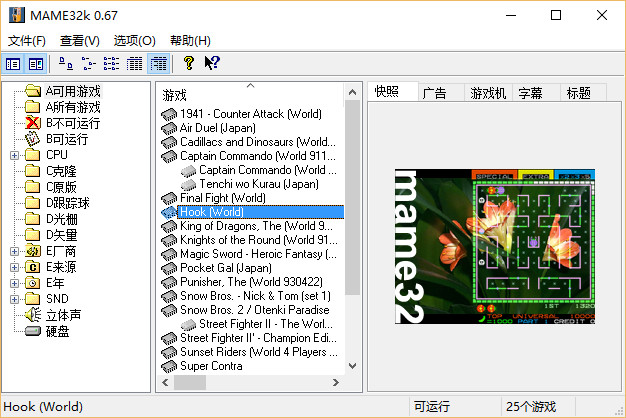626x418 pixels.
Task: Open the 选项(O) menu
Action: coord(135,40)
